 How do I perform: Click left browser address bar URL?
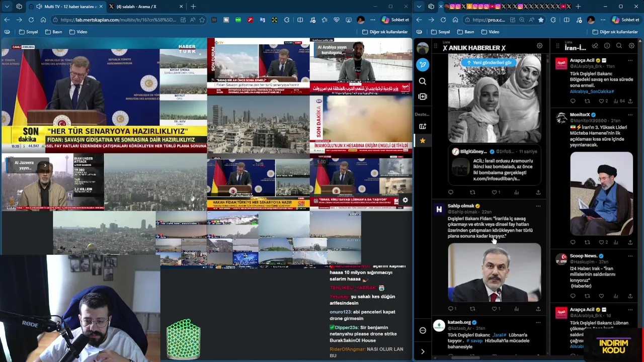(x=118, y=20)
